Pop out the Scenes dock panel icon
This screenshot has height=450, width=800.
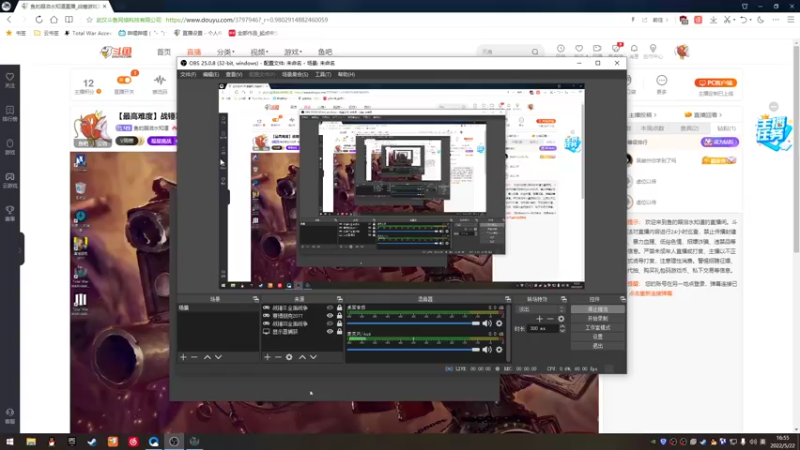coord(256,299)
